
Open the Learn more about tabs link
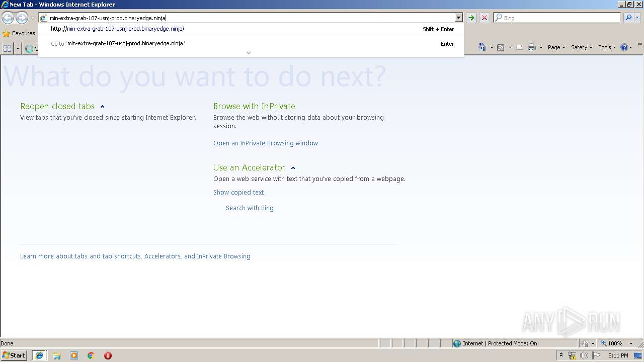tap(135, 256)
